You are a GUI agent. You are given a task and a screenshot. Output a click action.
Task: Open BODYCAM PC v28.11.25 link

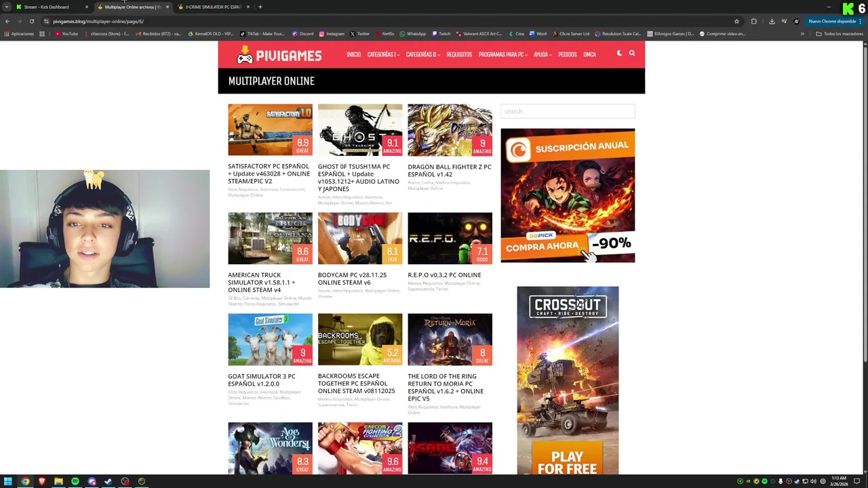(352, 279)
